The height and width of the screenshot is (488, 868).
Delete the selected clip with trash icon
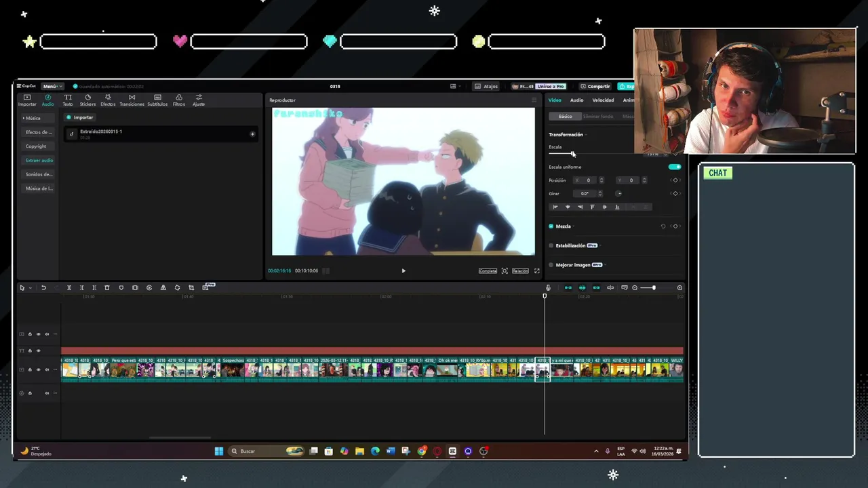point(107,288)
